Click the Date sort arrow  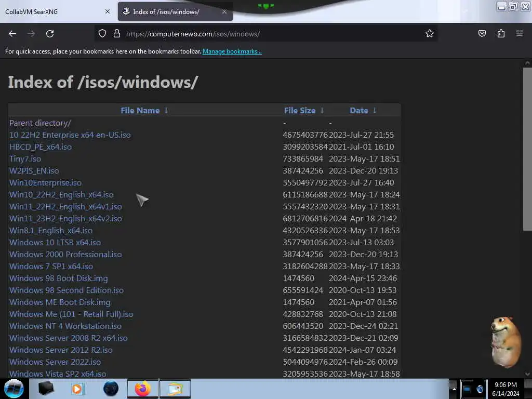[375, 110]
